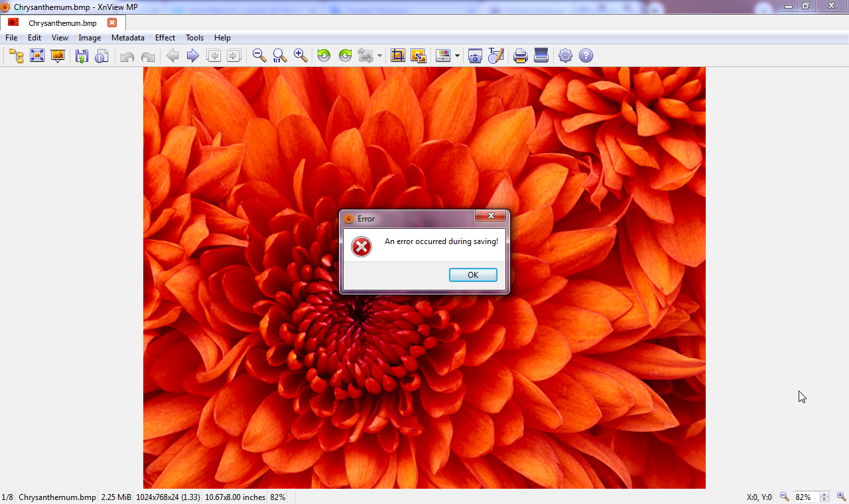The height and width of the screenshot is (504, 849).
Task: Click the error message text in dialog
Action: tap(441, 241)
